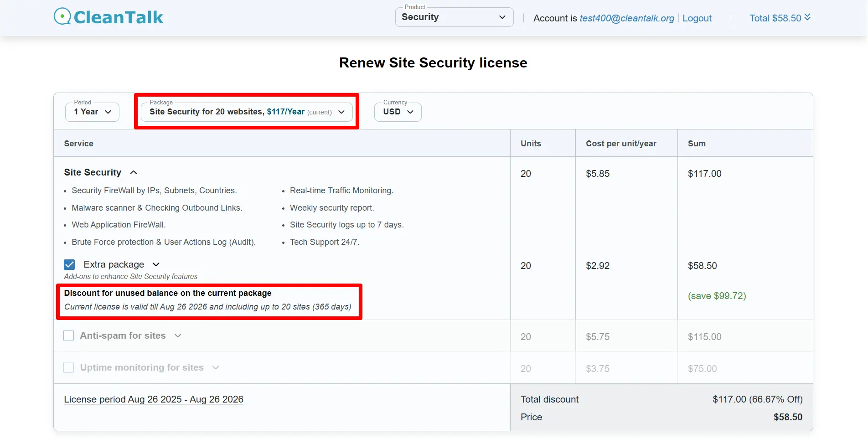Click the Extra package label
This screenshot has width=868, height=439.
pos(114,264)
